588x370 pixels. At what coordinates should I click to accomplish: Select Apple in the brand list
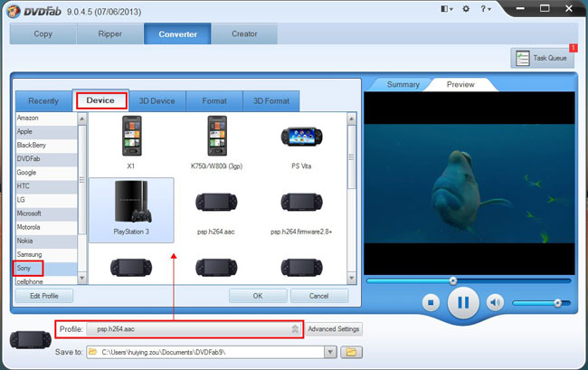[x=46, y=131]
